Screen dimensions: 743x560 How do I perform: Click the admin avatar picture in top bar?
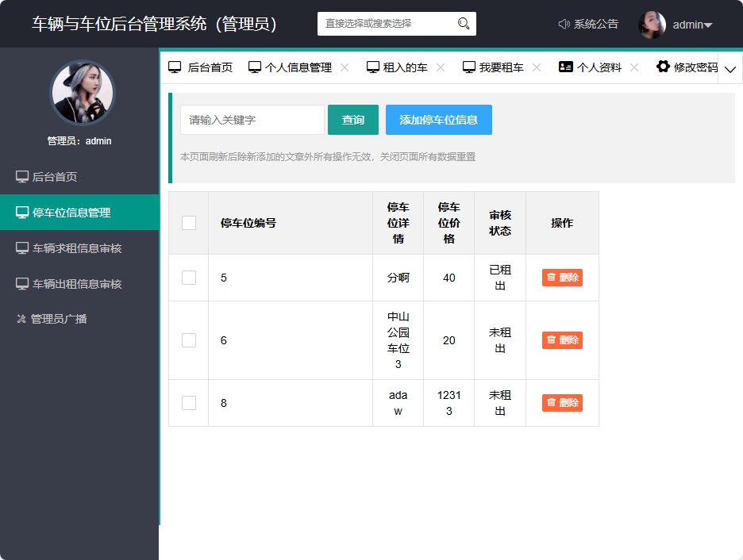[x=653, y=24]
